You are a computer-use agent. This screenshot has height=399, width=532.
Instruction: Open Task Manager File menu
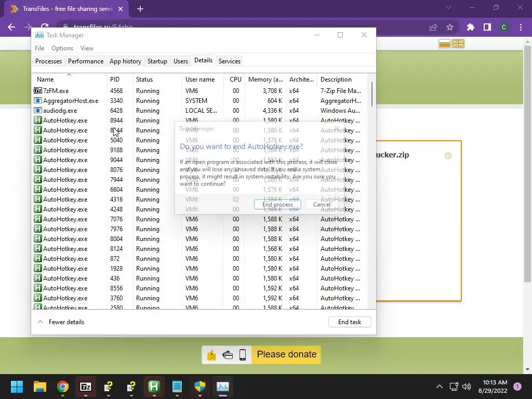(x=39, y=48)
